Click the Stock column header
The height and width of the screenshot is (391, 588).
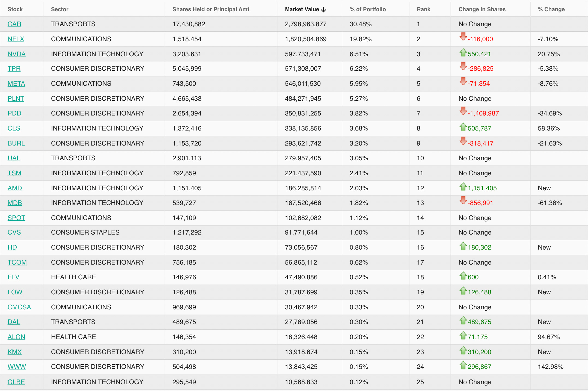point(15,9)
